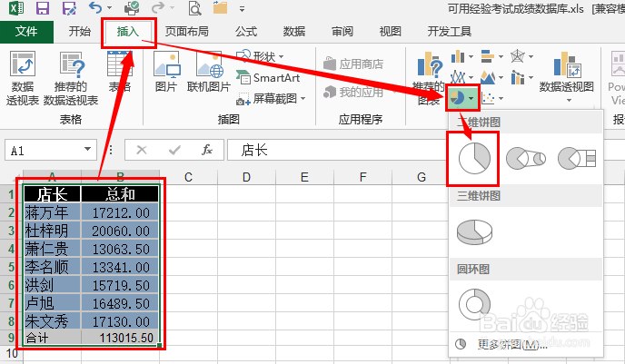Select column F header

(x=362, y=177)
